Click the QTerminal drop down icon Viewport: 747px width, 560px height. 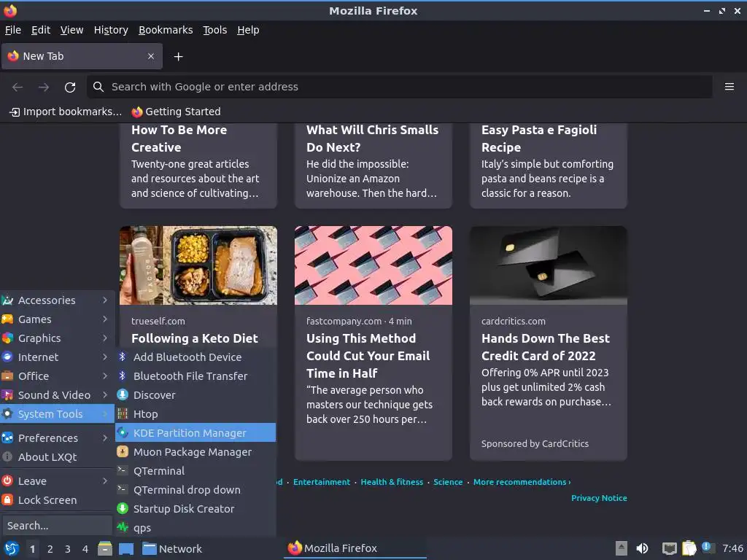click(x=123, y=489)
